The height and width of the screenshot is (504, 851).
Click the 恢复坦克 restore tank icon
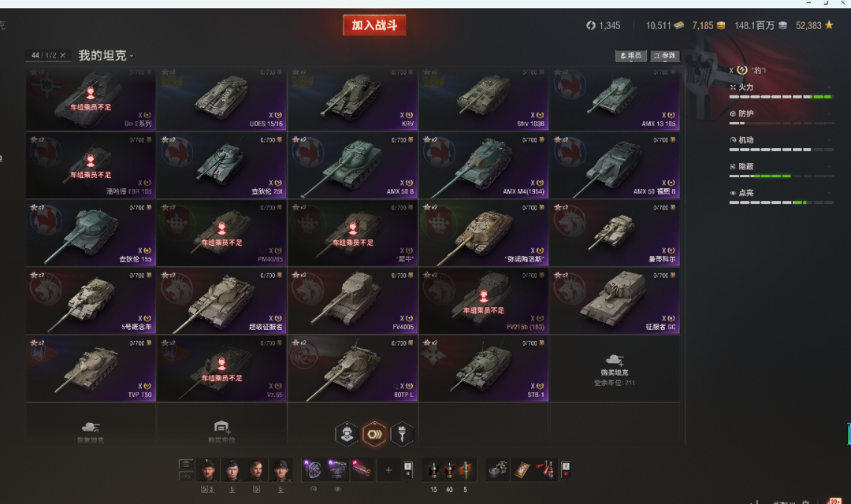(x=90, y=428)
